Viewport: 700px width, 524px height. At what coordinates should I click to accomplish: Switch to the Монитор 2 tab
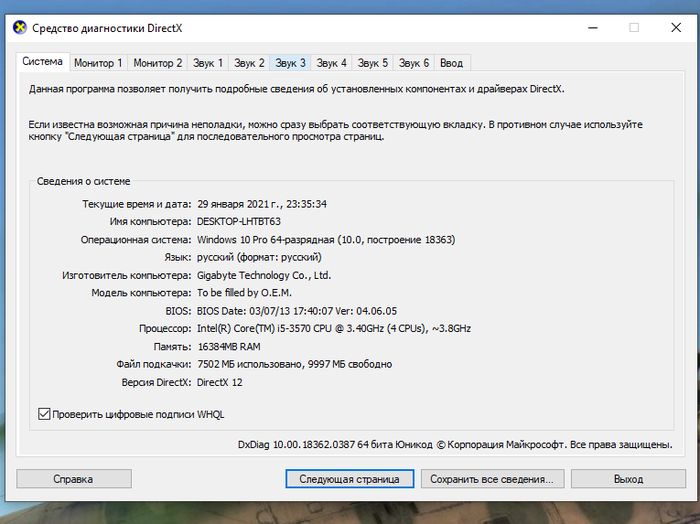pos(158,63)
